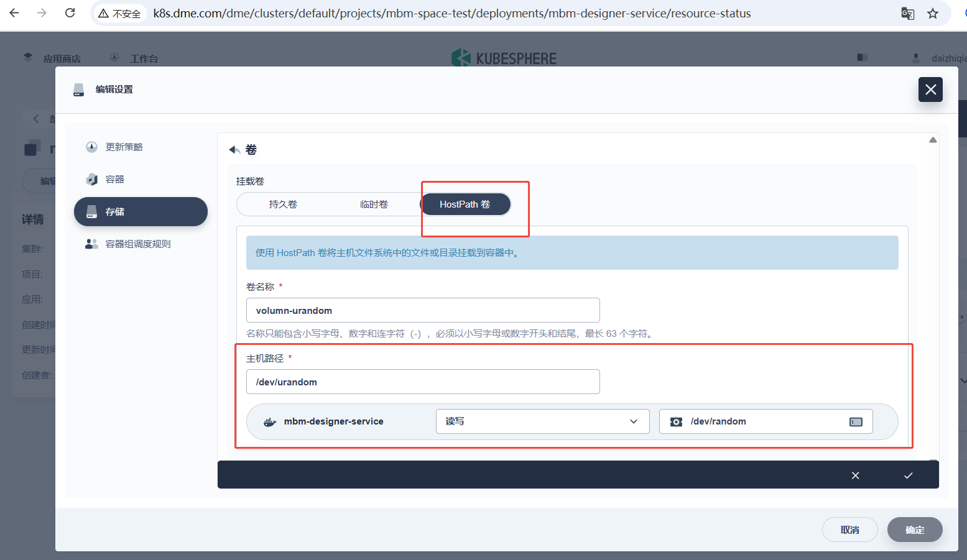Screen dimensions: 967x560
Task: Click the back arrow next to 卷 heading
Action: coord(234,150)
